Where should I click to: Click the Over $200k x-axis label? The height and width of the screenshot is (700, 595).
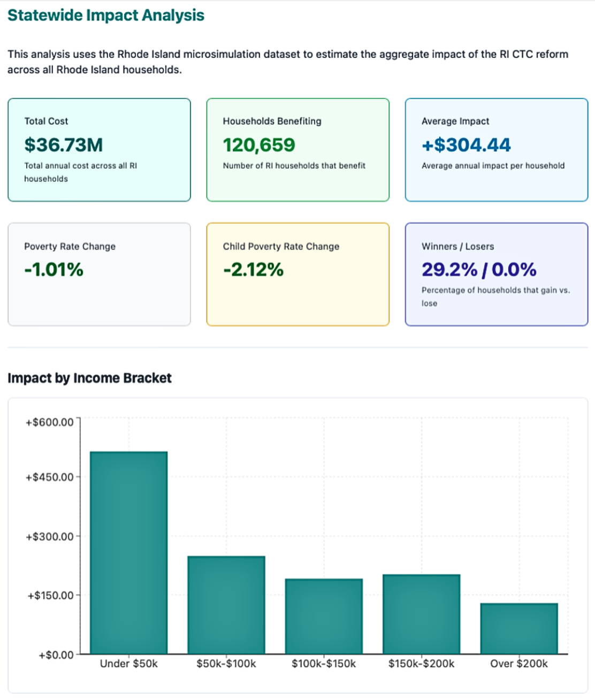518,664
